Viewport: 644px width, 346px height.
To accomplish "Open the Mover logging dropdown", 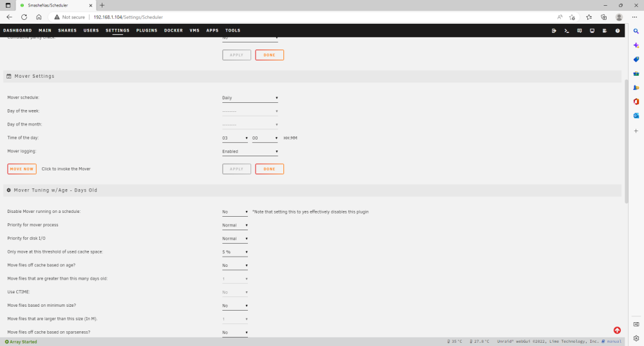I will (250, 152).
